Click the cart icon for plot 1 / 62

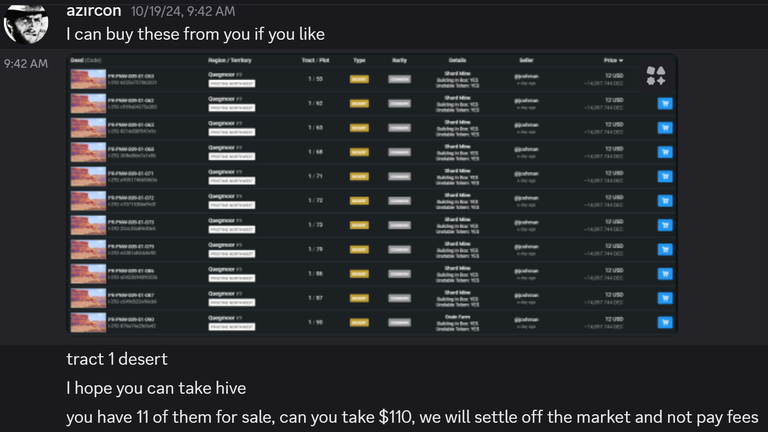tap(665, 103)
